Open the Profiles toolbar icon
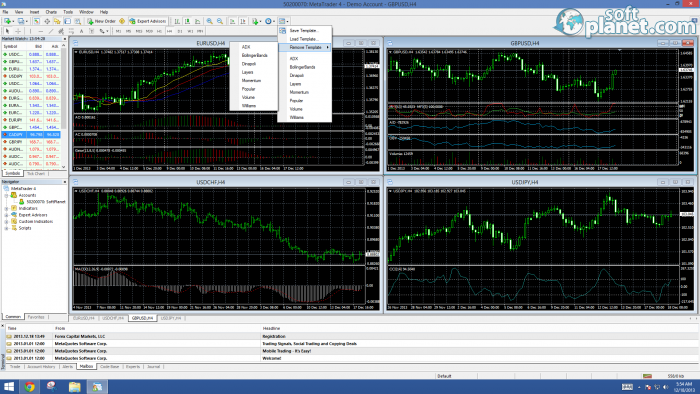This screenshot has width=700, height=394. (21, 21)
